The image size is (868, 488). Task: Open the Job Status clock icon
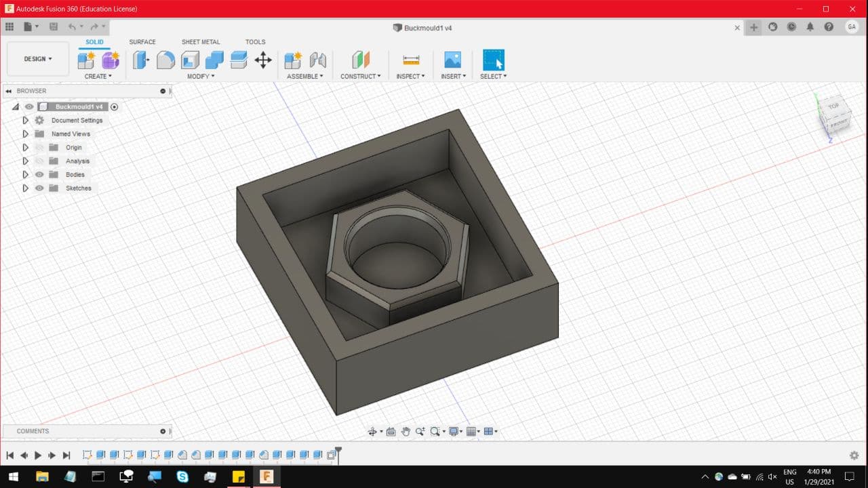[791, 27]
